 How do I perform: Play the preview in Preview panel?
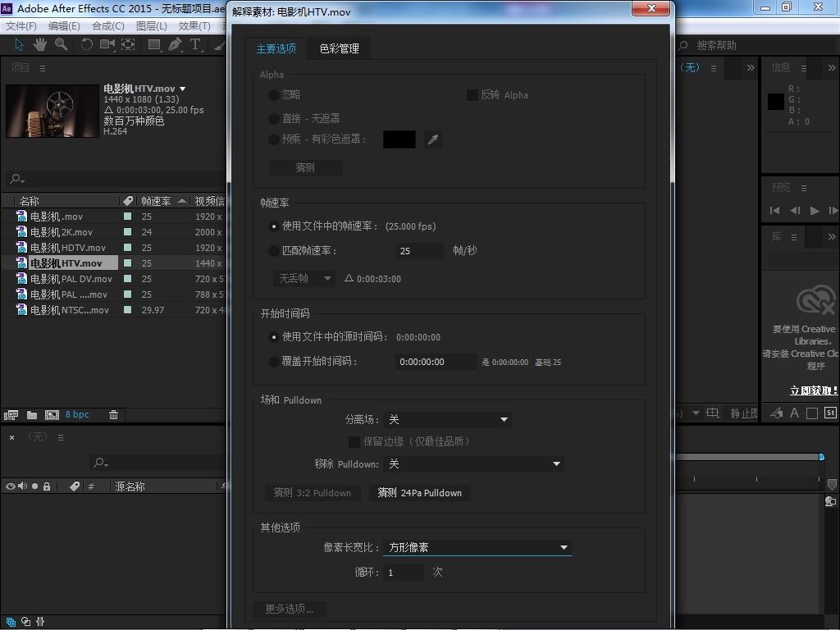[x=815, y=211]
